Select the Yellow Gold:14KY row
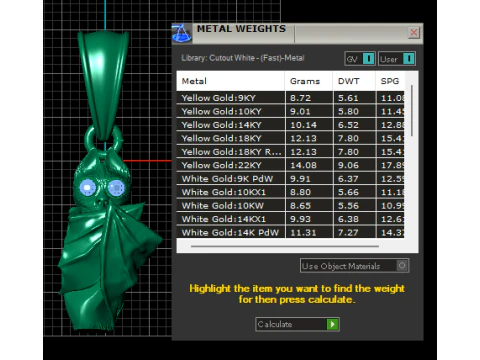This screenshot has width=480, height=360. point(290,125)
